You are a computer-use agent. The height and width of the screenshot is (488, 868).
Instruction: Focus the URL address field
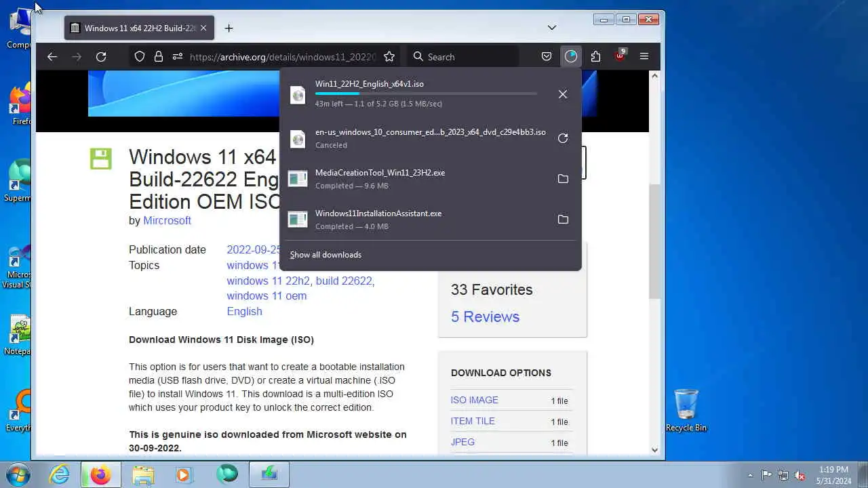pos(282,57)
